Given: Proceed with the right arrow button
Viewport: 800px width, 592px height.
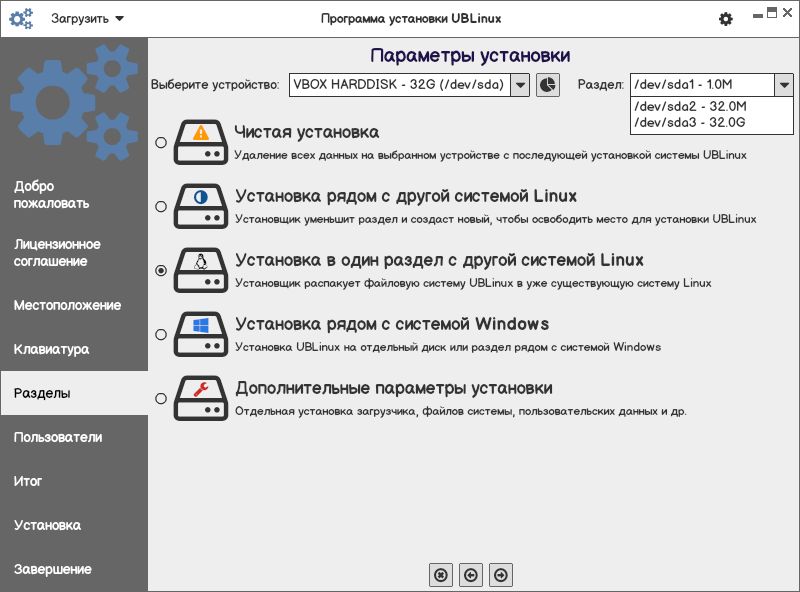Looking at the screenshot, I should pyautogui.click(x=501, y=575).
